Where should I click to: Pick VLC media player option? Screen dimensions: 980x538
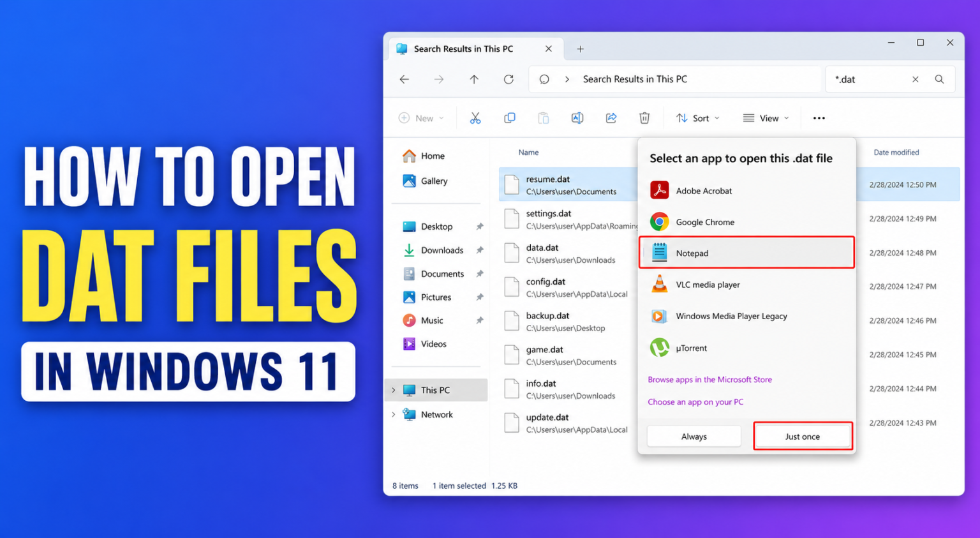pos(746,285)
